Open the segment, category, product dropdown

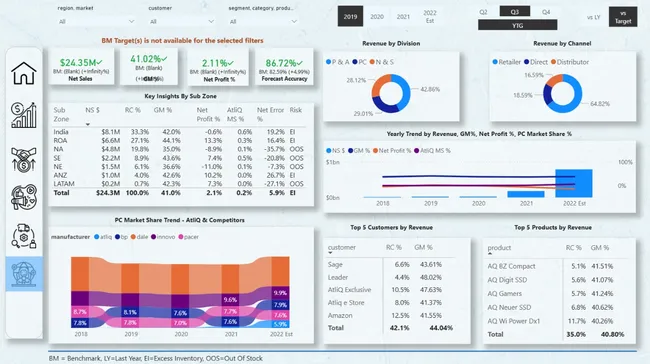point(263,21)
